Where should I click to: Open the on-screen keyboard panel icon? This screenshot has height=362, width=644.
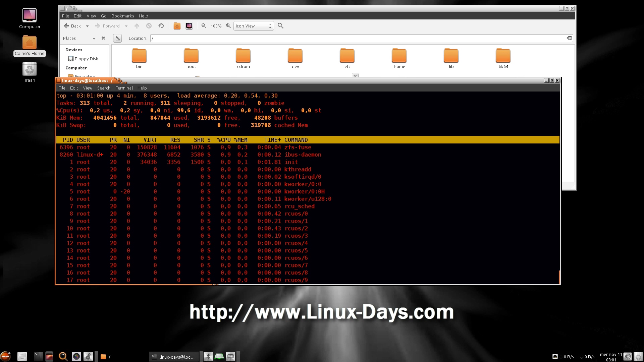point(230,357)
